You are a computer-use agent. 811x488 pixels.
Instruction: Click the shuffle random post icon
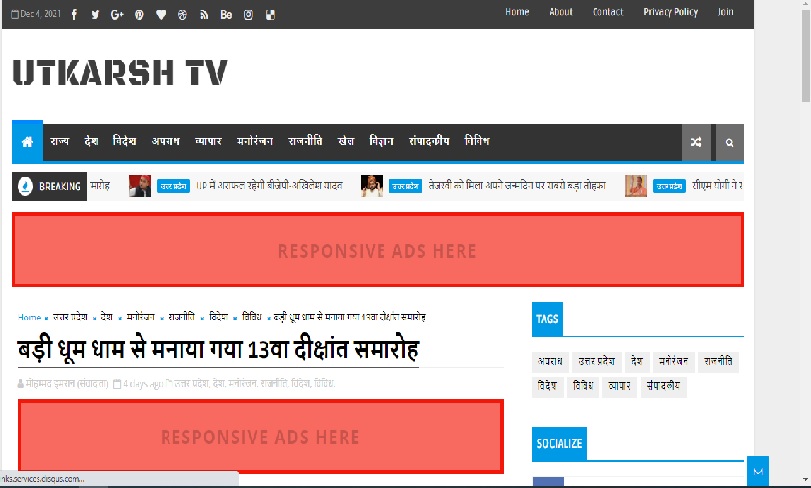[697, 143]
